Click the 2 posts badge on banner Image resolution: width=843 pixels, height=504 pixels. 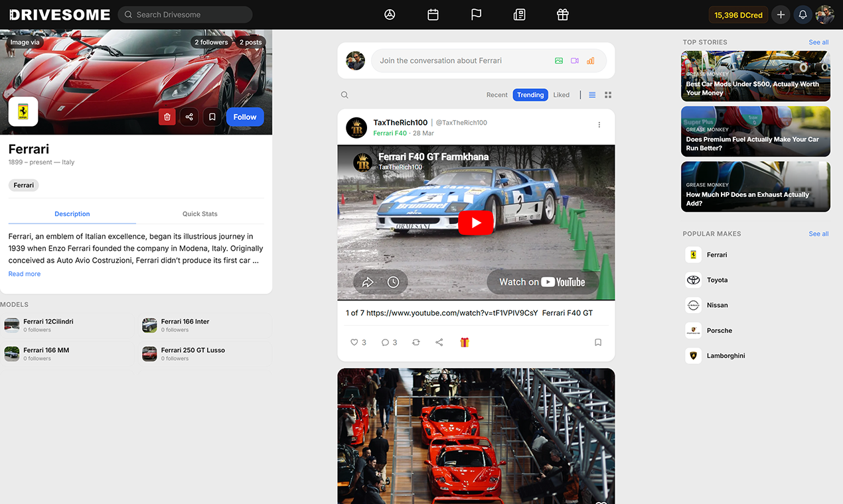250,42
